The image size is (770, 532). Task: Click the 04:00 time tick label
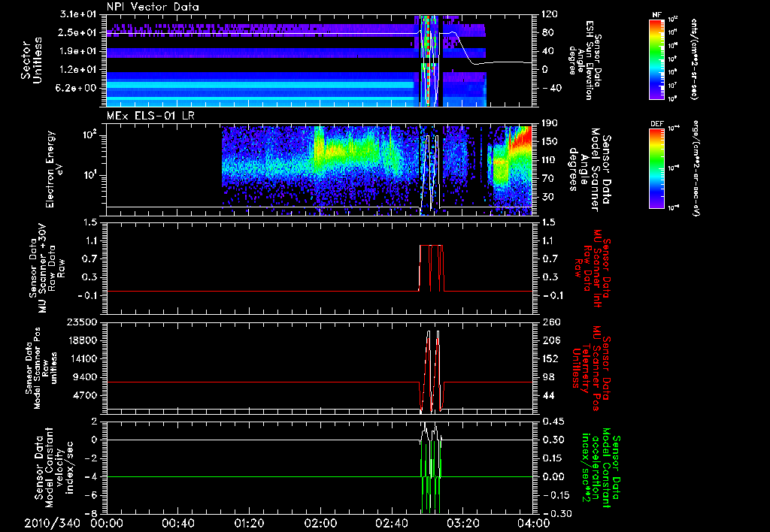coord(534,523)
